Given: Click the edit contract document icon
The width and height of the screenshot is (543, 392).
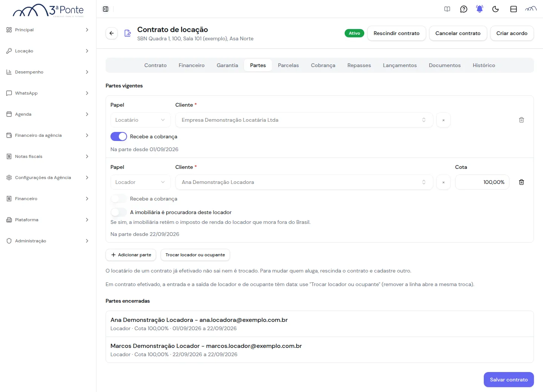Looking at the screenshot, I should click(128, 33).
